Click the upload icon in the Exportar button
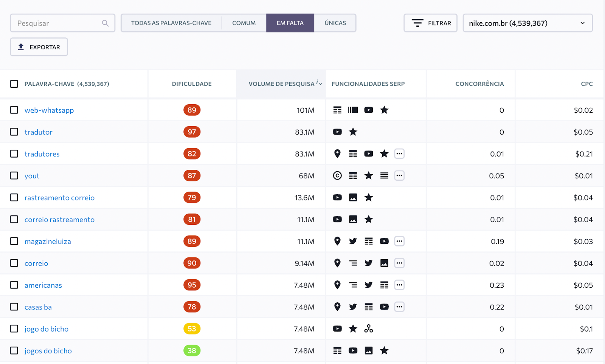 (x=21, y=47)
